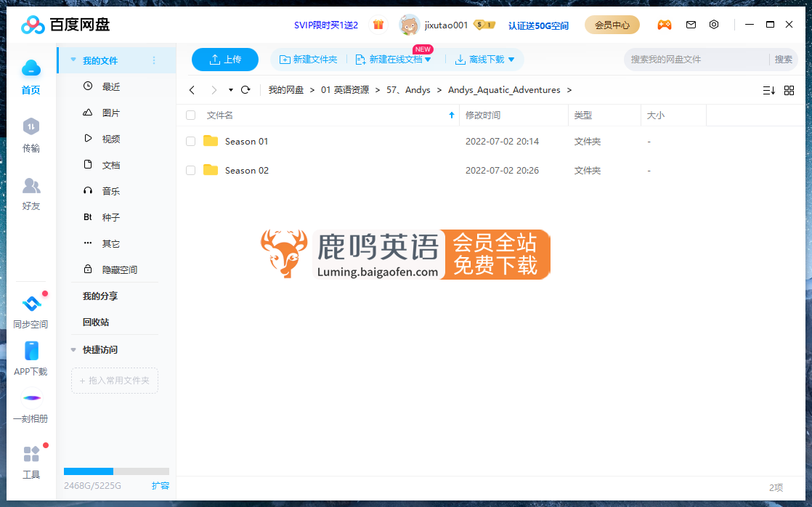Open the sort order icon

coord(769,91)
